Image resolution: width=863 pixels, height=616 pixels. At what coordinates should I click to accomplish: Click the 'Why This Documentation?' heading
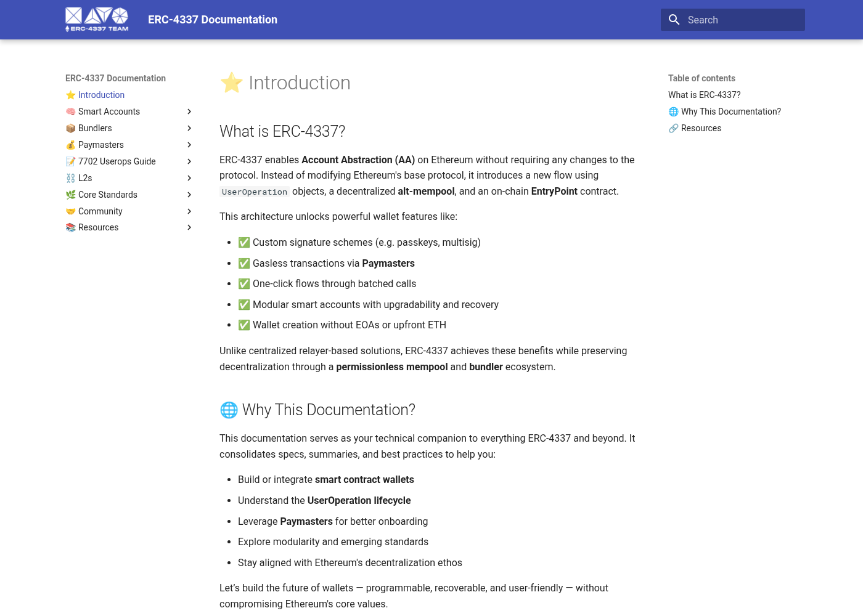317,410
